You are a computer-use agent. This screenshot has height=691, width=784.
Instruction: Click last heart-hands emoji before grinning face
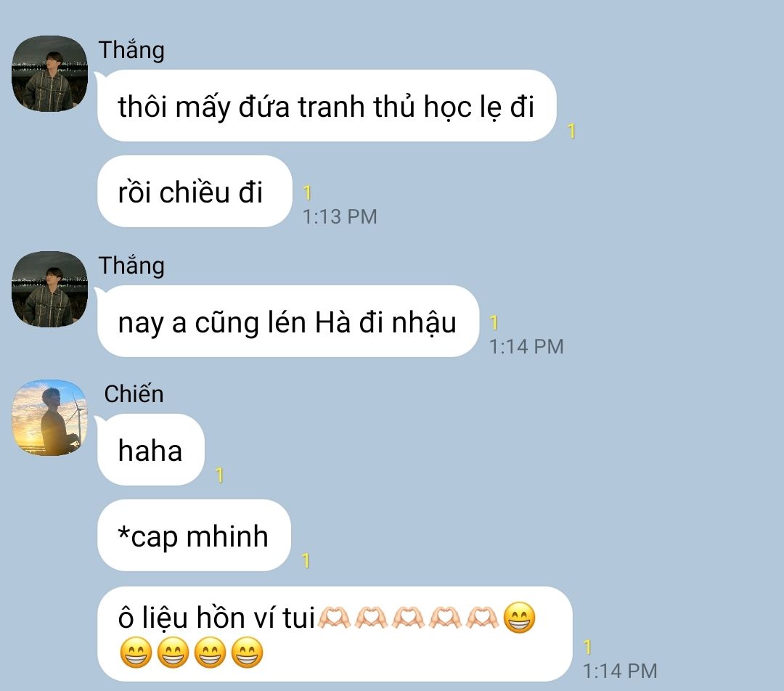point(482,618)
